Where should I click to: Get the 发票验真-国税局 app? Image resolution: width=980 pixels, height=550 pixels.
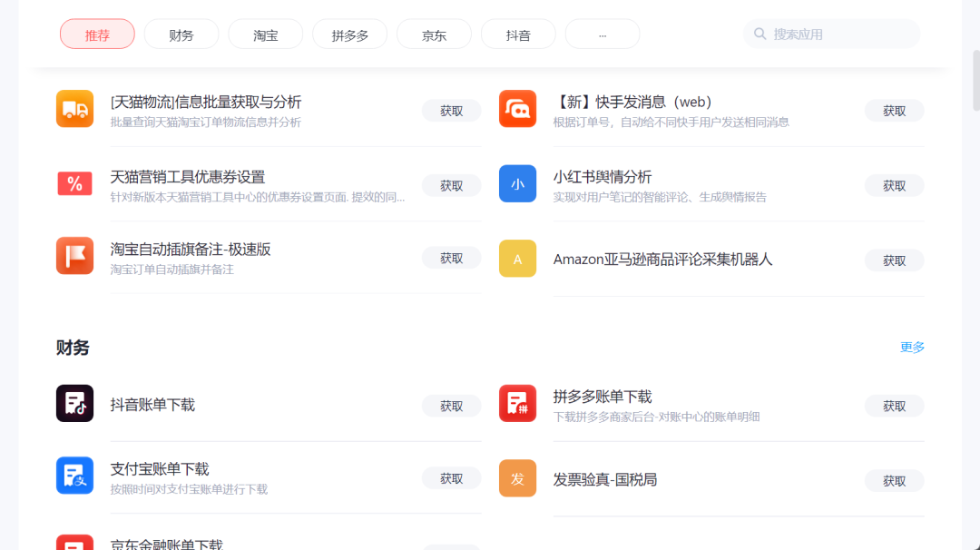pos(895,481)
